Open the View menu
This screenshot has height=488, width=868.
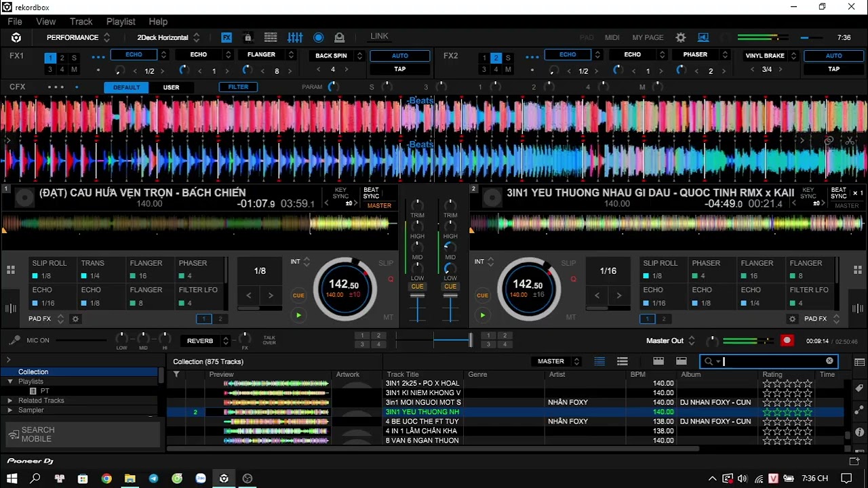point(46,22)
